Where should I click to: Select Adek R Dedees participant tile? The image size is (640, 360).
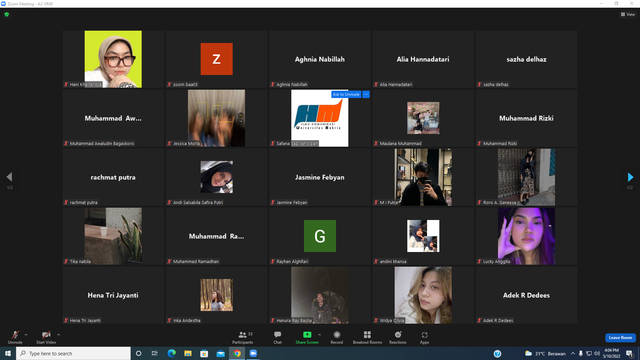[x=526, y=295]
